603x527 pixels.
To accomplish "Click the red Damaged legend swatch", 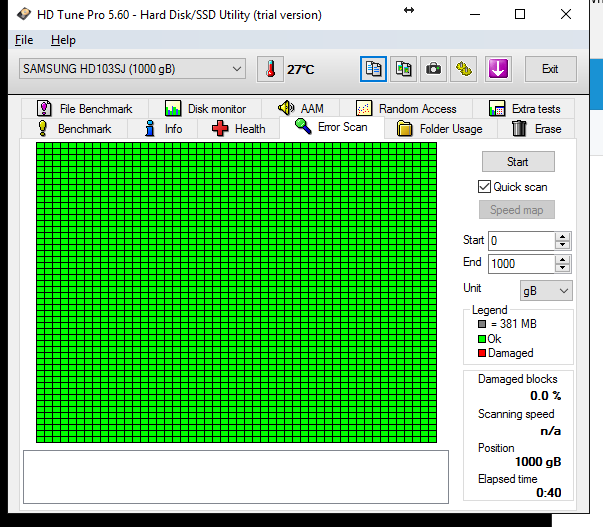I will tap(482, 353).
